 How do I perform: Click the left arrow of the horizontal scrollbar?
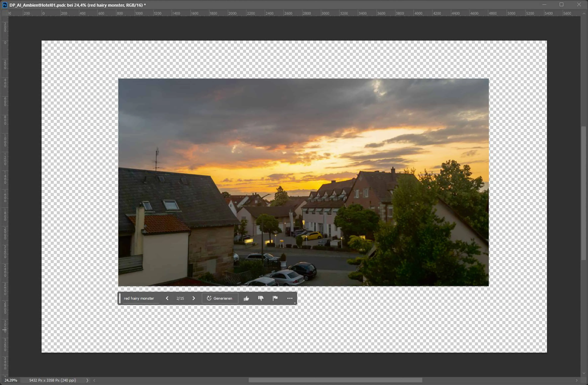coord(94,380)
